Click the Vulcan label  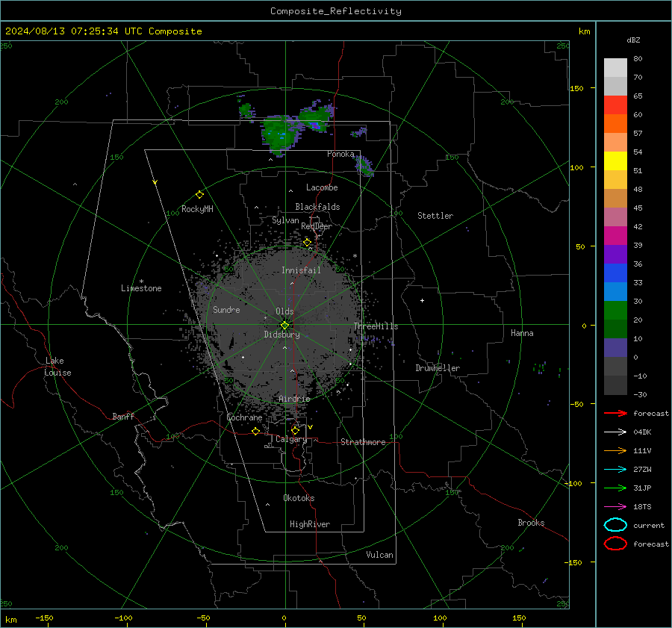coord(379,555)
